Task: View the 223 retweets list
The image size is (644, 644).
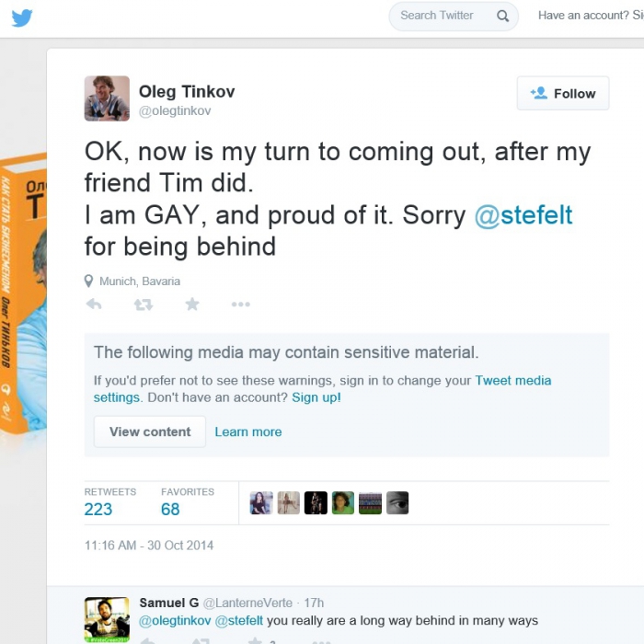Action: tap(98, 509)
